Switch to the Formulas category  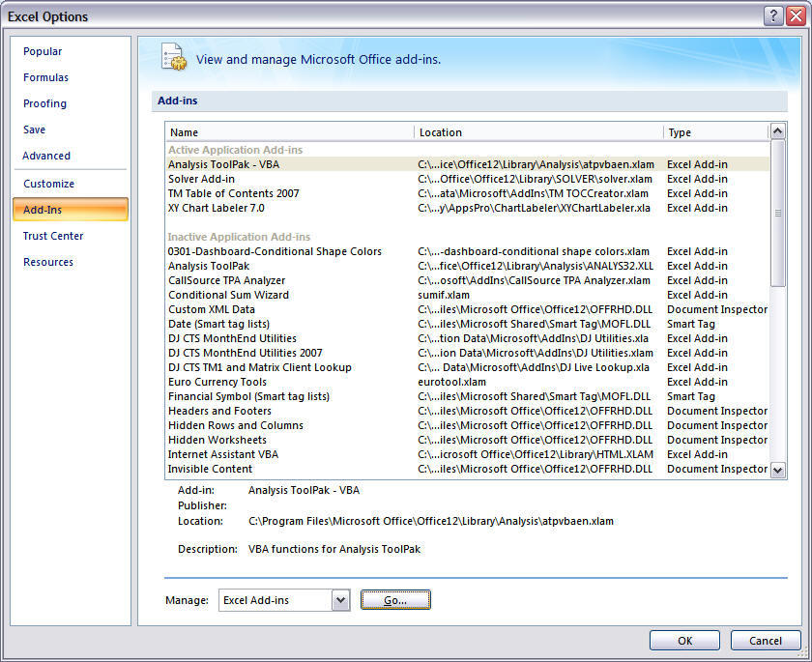(45, 77)
